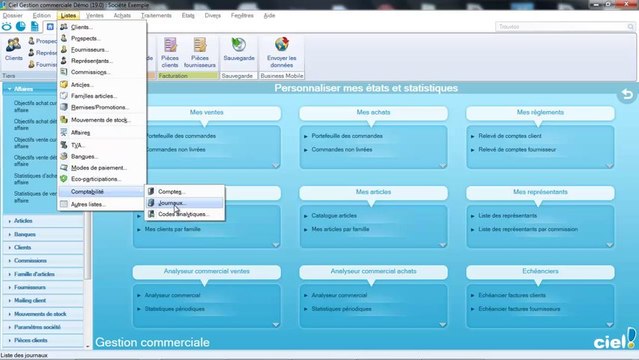Click the back arrow icon at top right
Image resolution: width=639 pixels, height=360 pixels.
tap(627, 95)
